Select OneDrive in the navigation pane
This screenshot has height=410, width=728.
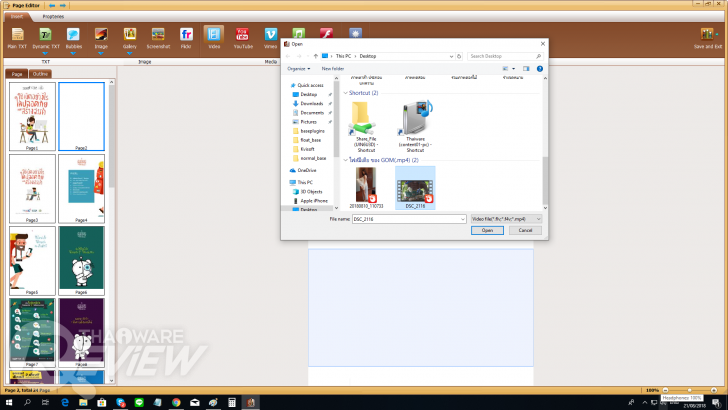click(x=306, y=170)
